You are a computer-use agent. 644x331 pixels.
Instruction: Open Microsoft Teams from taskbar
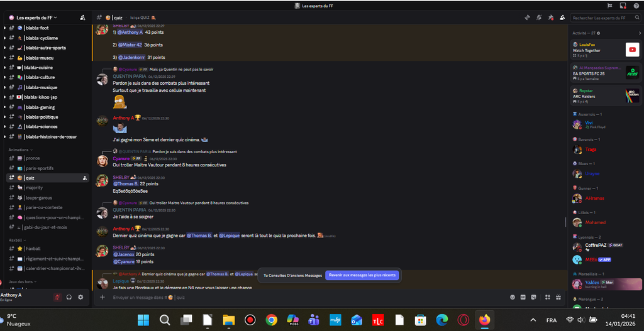tap(314, 320)
